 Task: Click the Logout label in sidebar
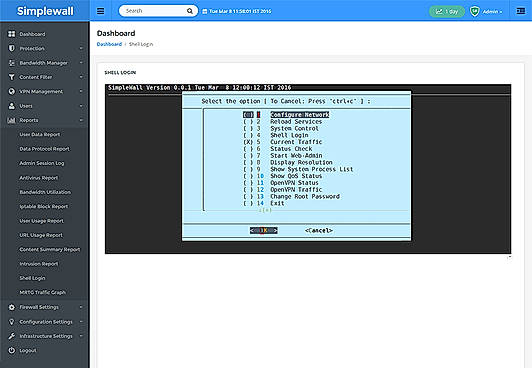coord(28,351)
